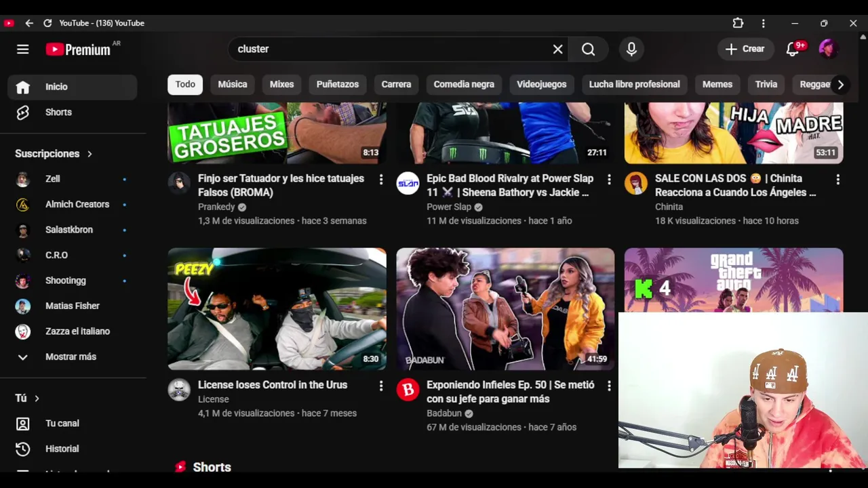Image resolution: width=868 pixels, height=488 pixels.
Task: Click Prankedy channel avatar
Action: (x=179, y=183)
